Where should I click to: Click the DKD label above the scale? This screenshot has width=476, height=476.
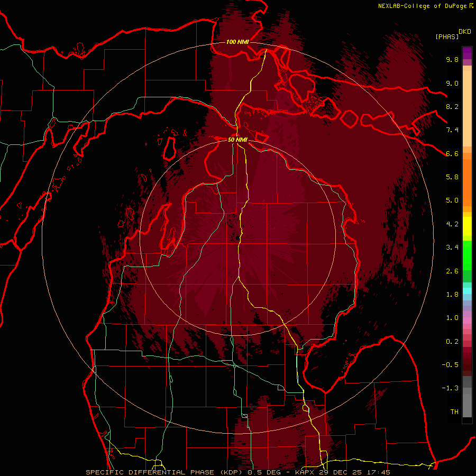pyautogui.click(x=464, y=32)
